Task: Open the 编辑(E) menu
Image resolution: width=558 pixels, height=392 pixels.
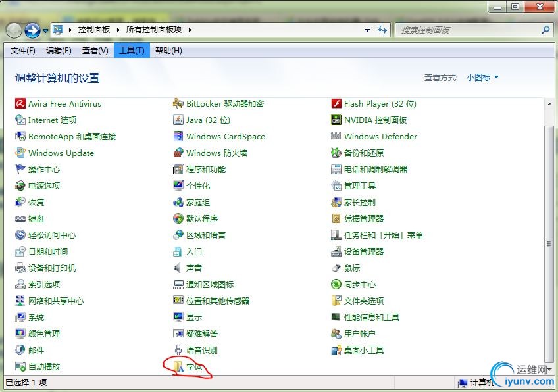Action: tap(59, 51)
